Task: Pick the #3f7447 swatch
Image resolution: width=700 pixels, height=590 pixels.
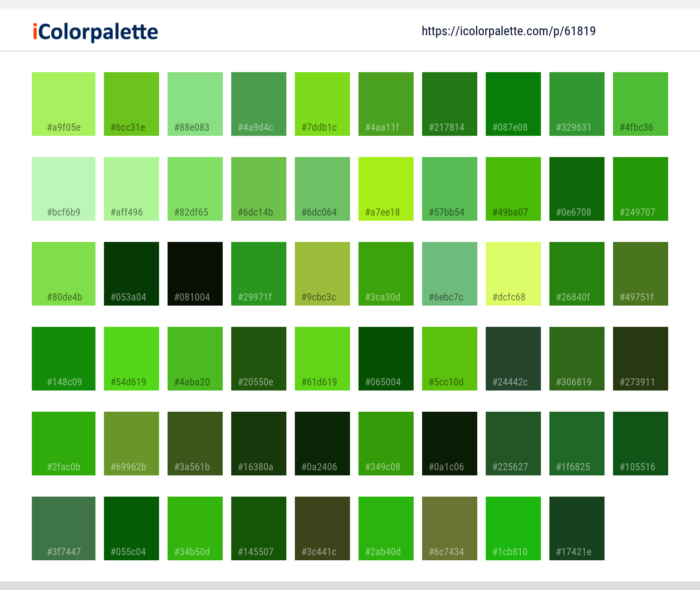Action: coord(64,528)
